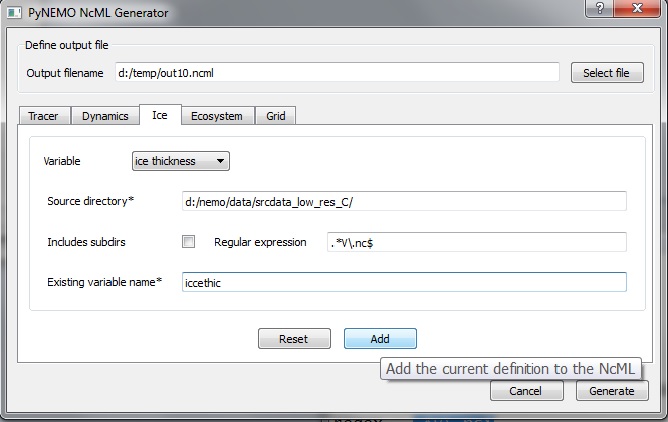
Task: Switch to the Dynamics tab
Action: pos(105,116)
